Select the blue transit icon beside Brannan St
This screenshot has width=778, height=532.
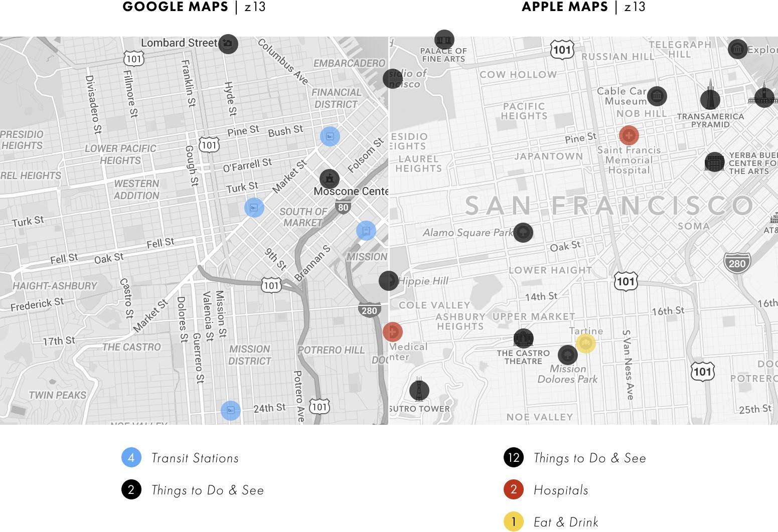[366, 231]
